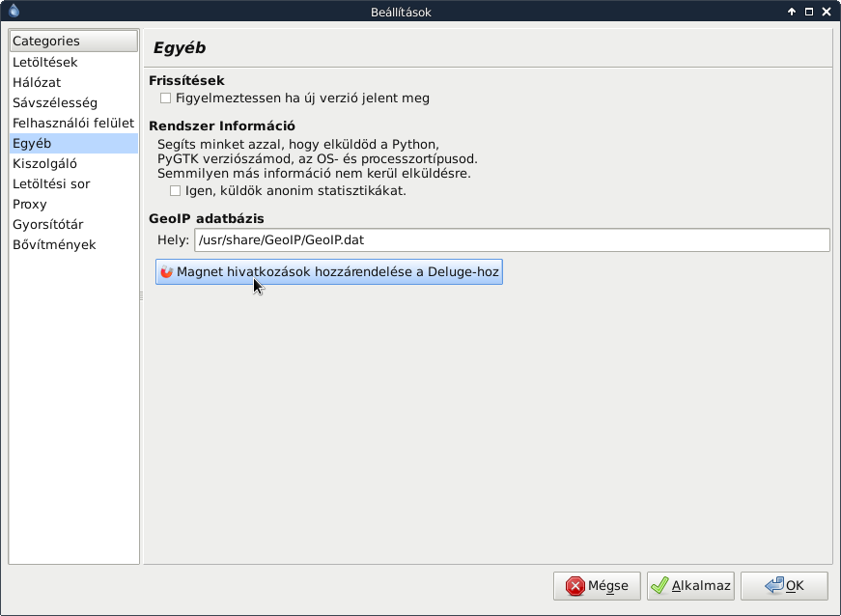
Task: Roll up window with the up-arrow button
Action: coord(792,12)
